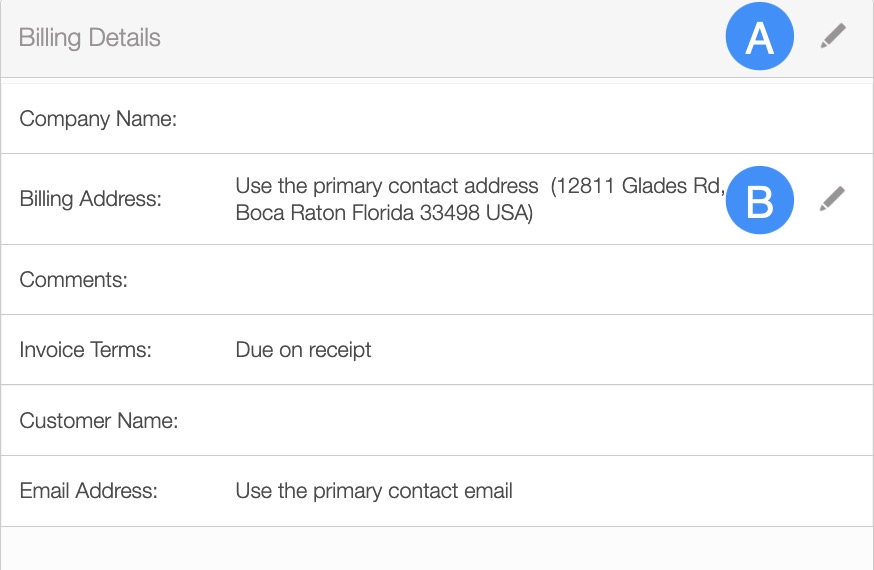Click the edit pencil in Billing Details header
874x570 pixels.
[832, 37]
